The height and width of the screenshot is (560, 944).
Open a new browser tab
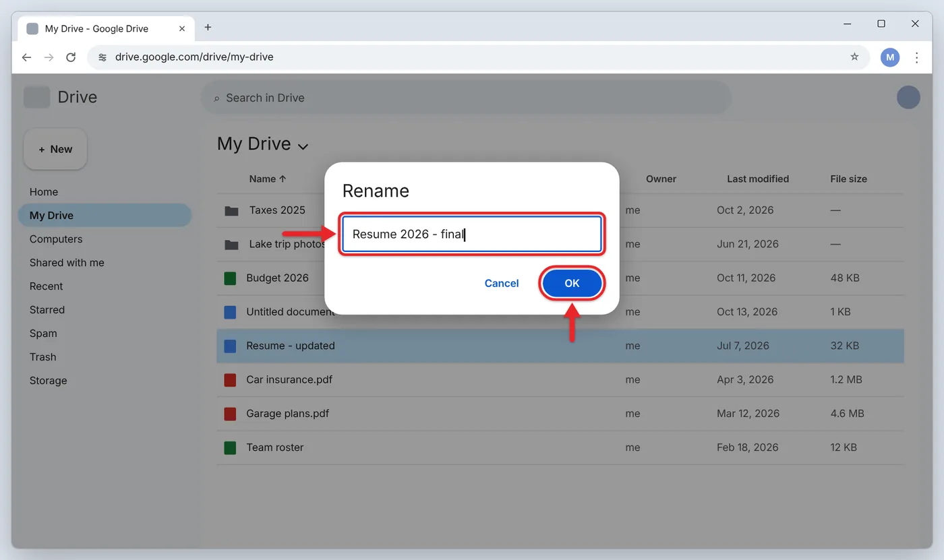pyautogui.click(x=208, y=28)
